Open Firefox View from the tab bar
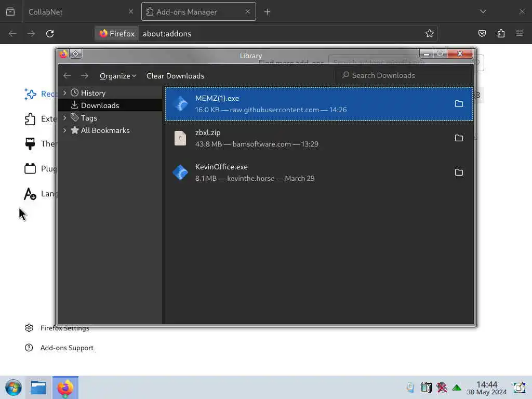532x399 pixels. (10, 11)
